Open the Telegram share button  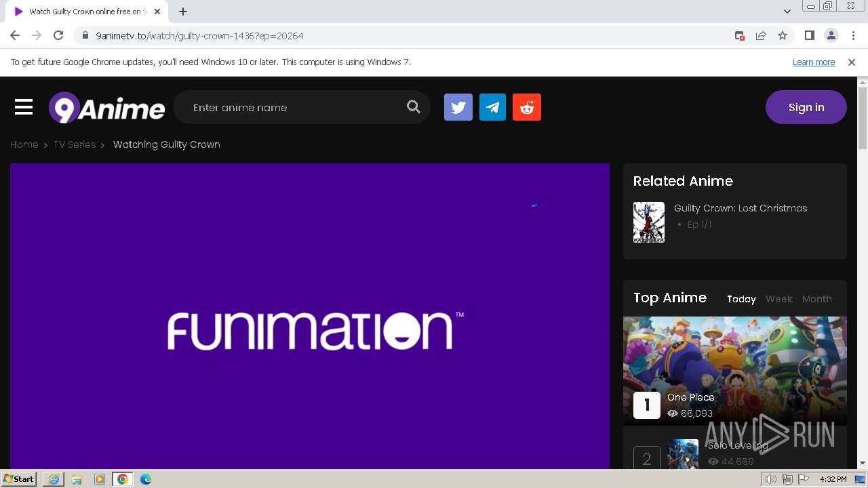coord(492,107)
